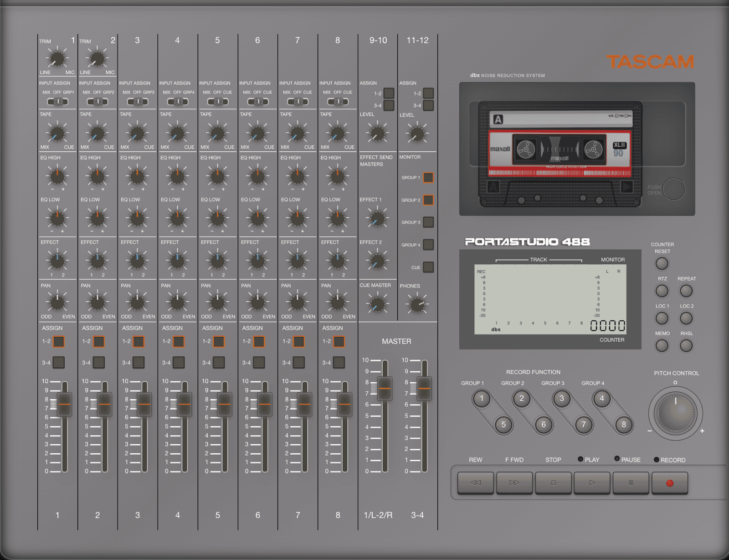Screen dimensions: 729x560
Task: Reset the tape counter
Action: 662,263
